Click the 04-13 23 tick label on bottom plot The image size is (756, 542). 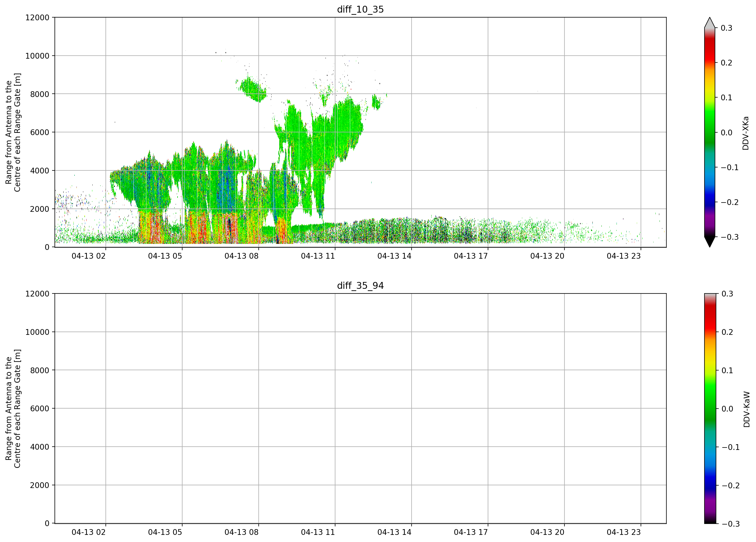(624, 532)
